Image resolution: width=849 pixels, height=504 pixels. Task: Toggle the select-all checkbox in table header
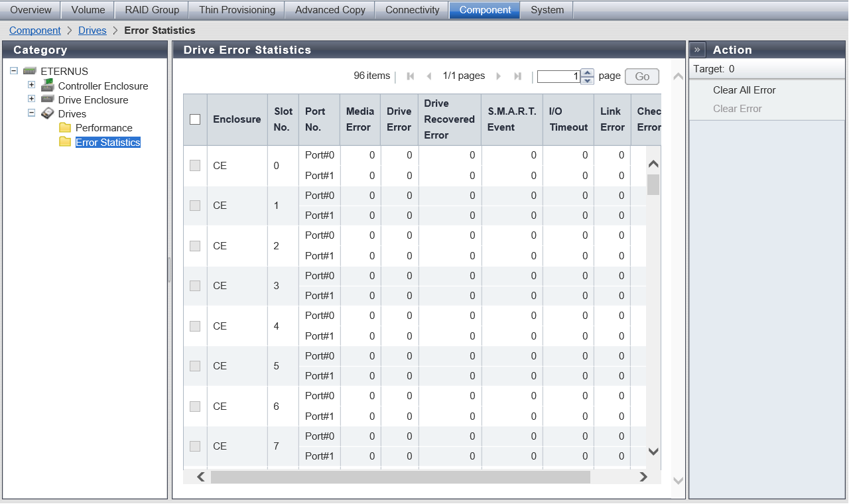pyautogui.click(x=195, y=119)
